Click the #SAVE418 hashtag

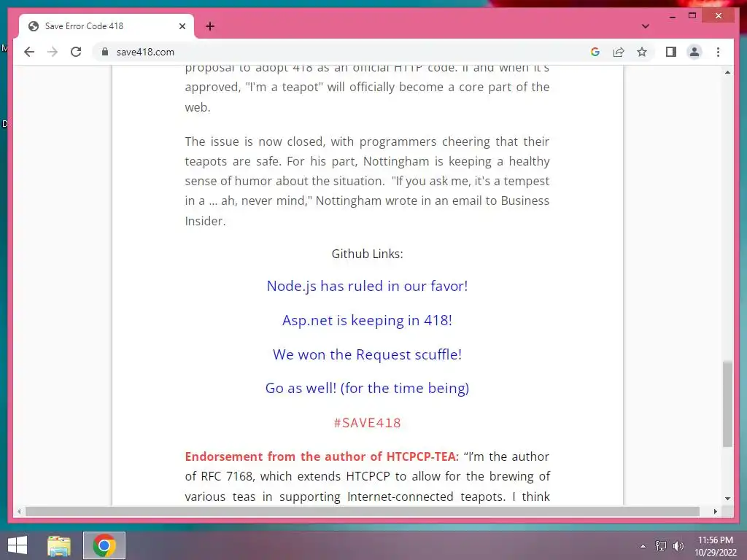tap(367, 423)
